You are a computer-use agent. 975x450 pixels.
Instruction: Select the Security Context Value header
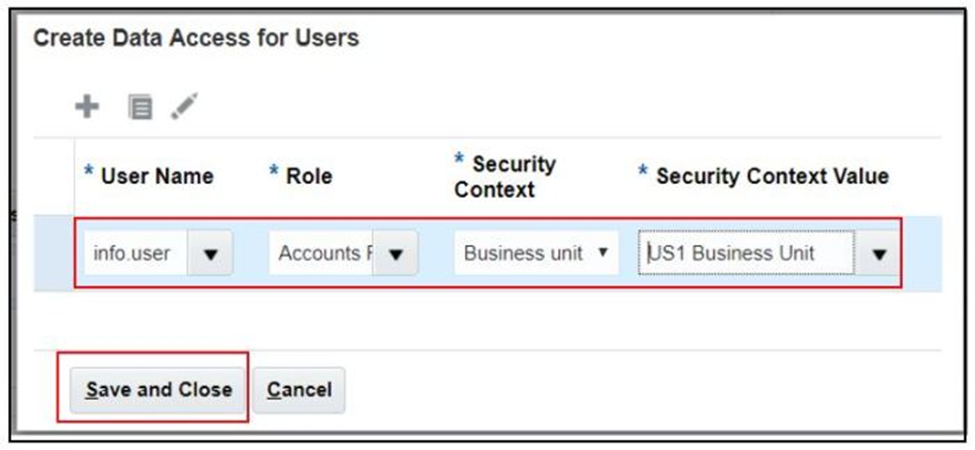pos(772,176)
